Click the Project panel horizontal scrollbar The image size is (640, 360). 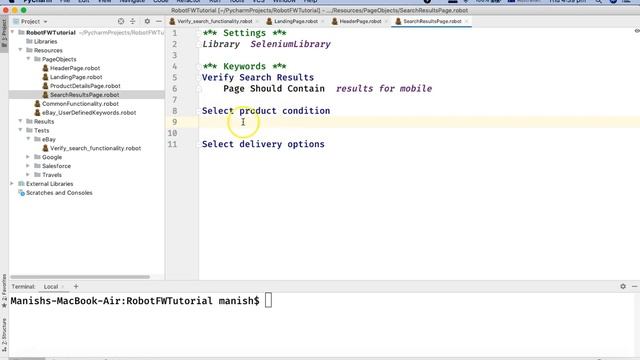(x=80, y=277)
